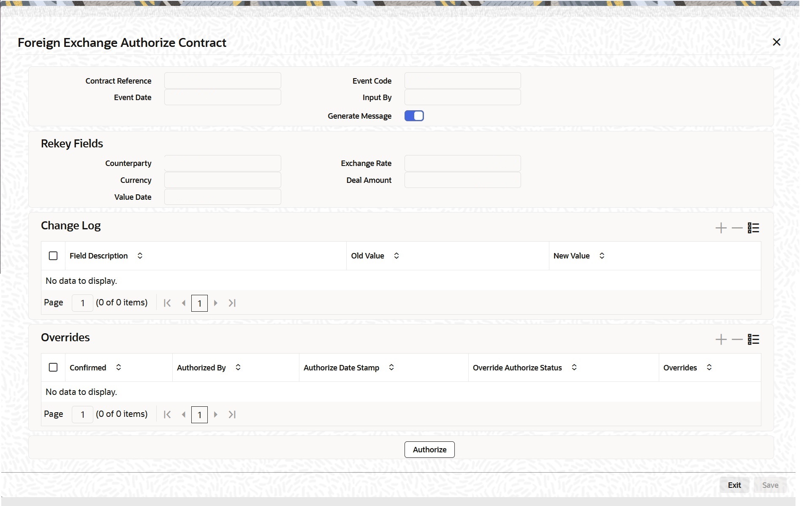Delete row in Overrides table

coord(737,340)
